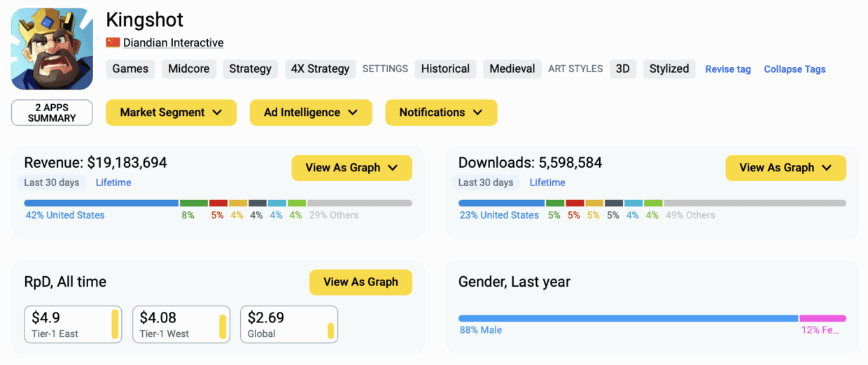Select the Historical setting tag
868x365 pixels.
tap(445, 69)
